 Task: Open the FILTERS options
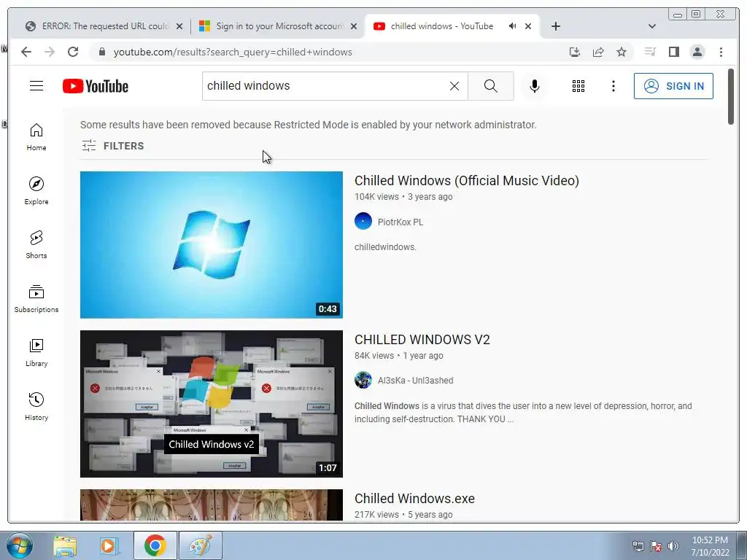click(x=113, y=146)
